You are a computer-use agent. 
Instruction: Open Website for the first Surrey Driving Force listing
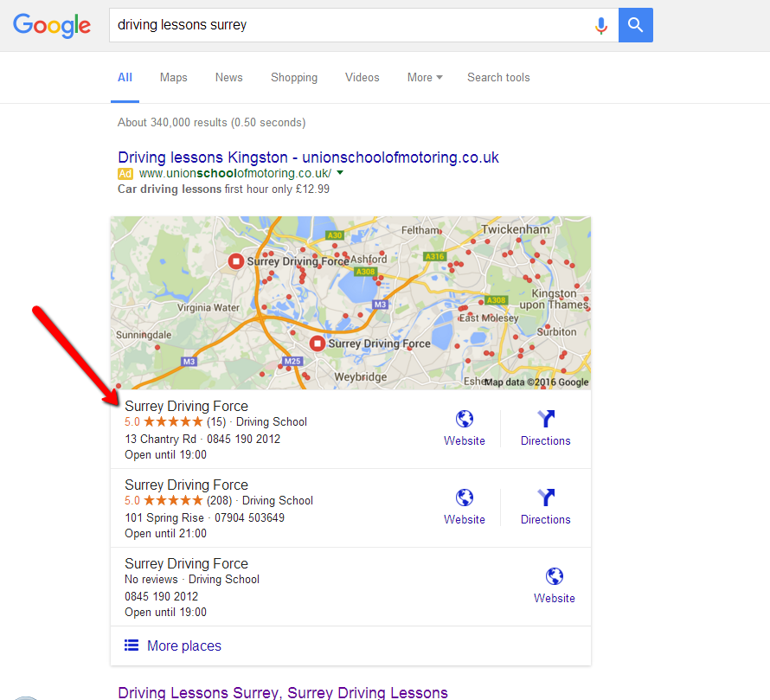(464, 427)
